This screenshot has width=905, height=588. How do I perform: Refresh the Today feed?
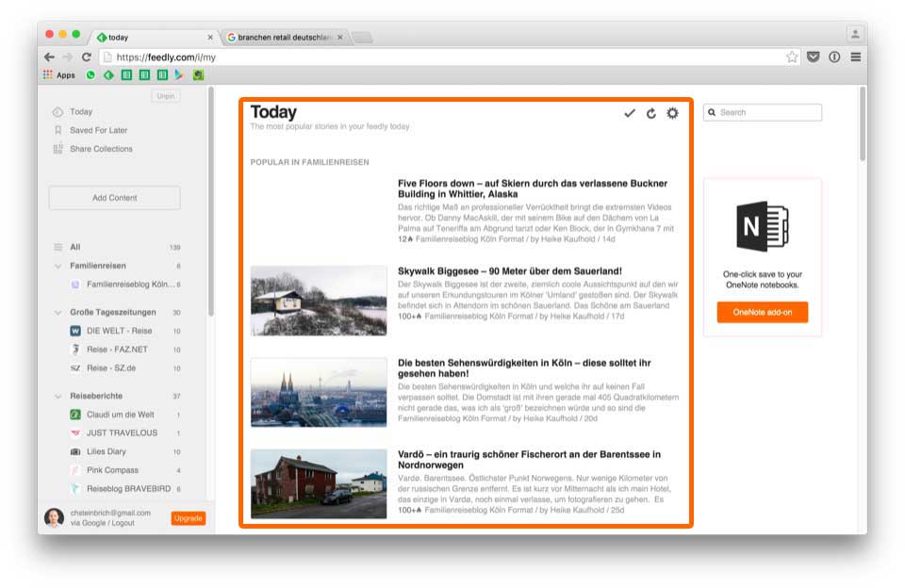pos(650,112)
